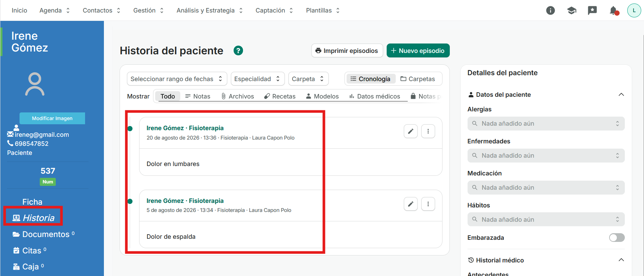Click the user avatar L icon
The height and width of the screenshot is (276, 644).
(634, 10)
